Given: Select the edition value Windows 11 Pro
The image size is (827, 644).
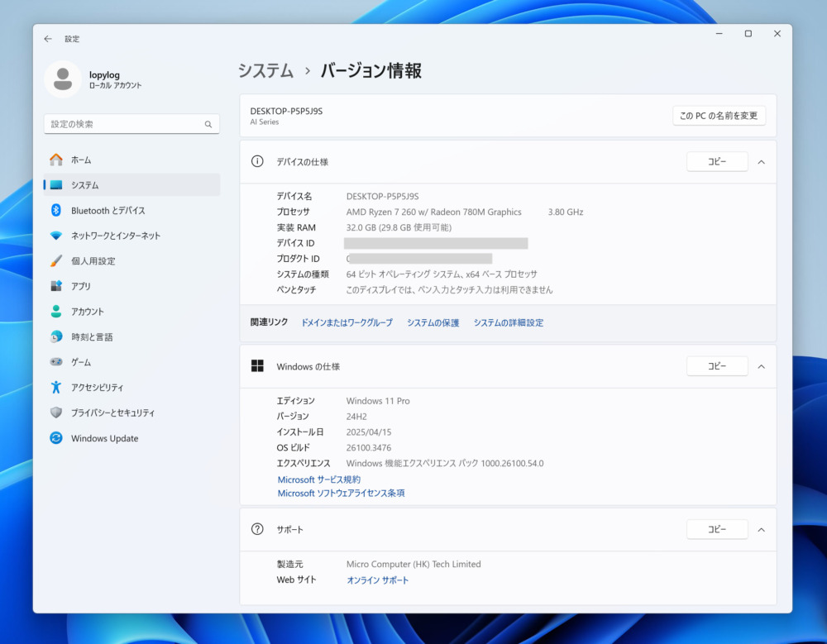Looking at the screenshot, I should pos(378,401).
